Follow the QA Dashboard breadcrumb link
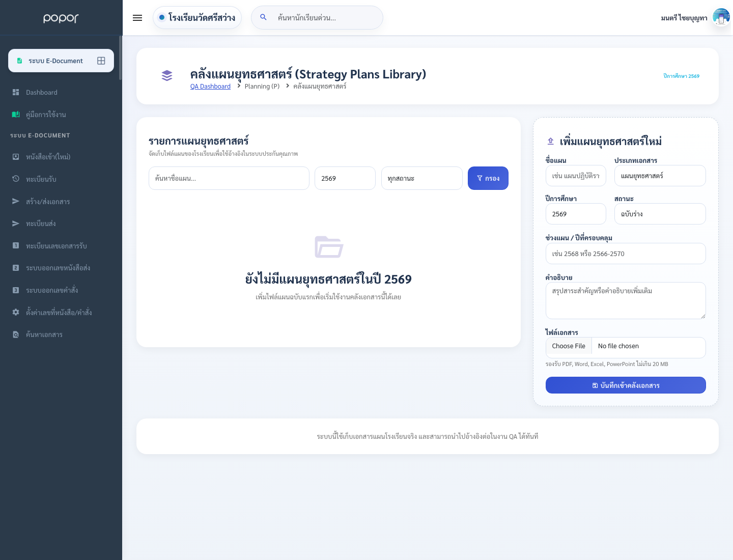733x560 pixels. [x=210, y=87]
